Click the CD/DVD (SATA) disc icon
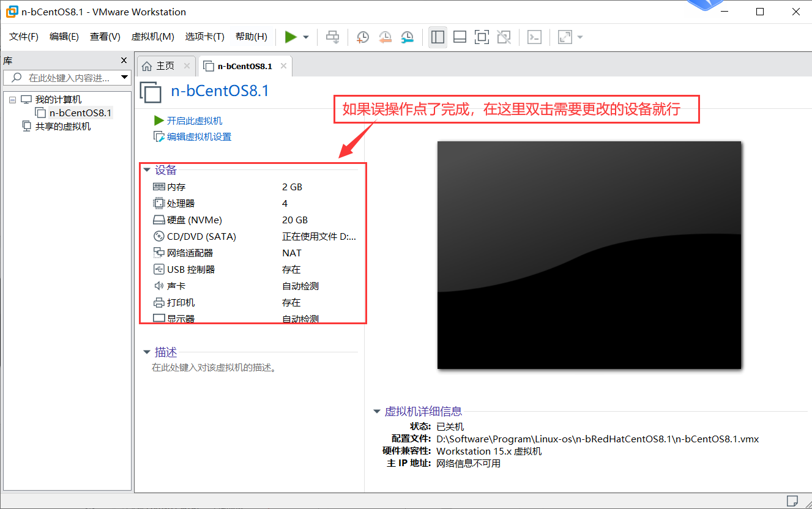The height and width of the screenshot is (509, 812). 158,236
